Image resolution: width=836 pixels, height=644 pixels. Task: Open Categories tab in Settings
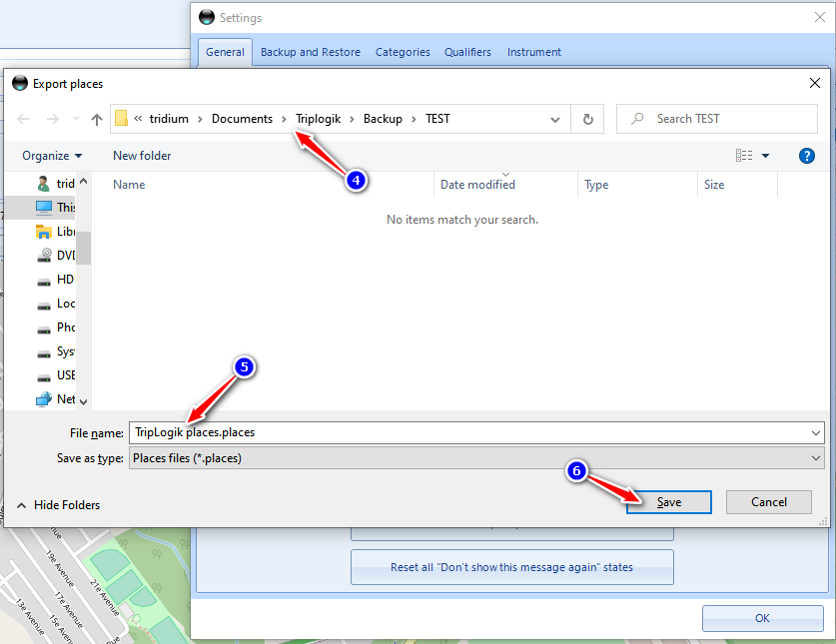point(403,52)
